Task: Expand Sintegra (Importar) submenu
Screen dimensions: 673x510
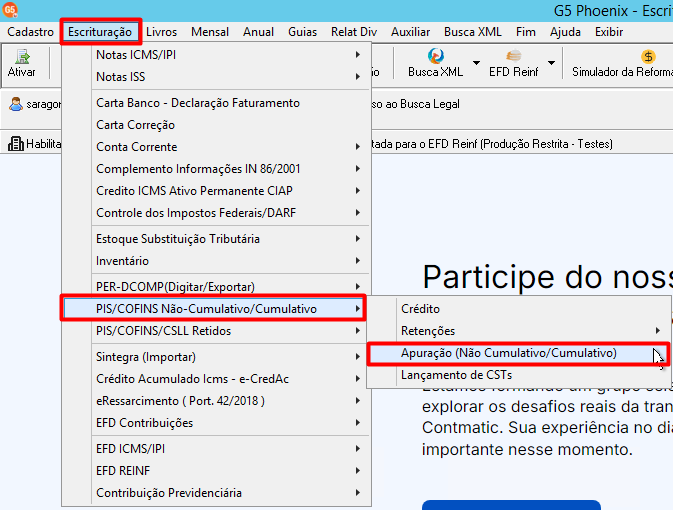Action: coord(215,357)
